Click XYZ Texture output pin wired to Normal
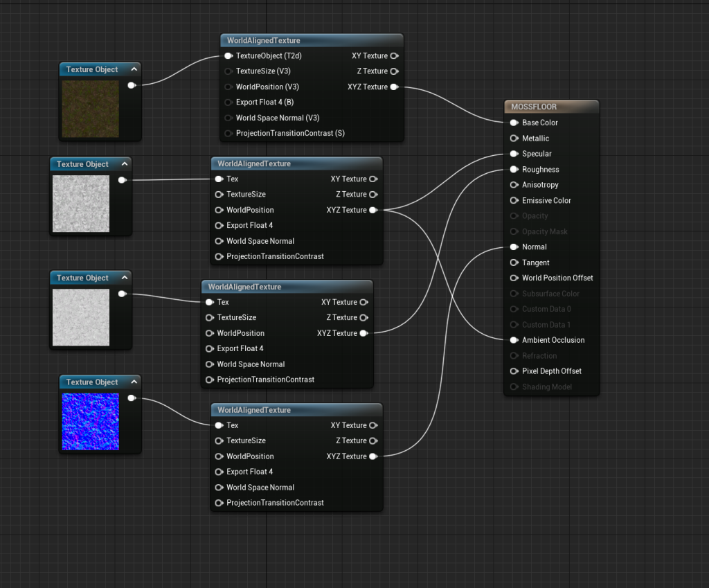 (373, 456)
